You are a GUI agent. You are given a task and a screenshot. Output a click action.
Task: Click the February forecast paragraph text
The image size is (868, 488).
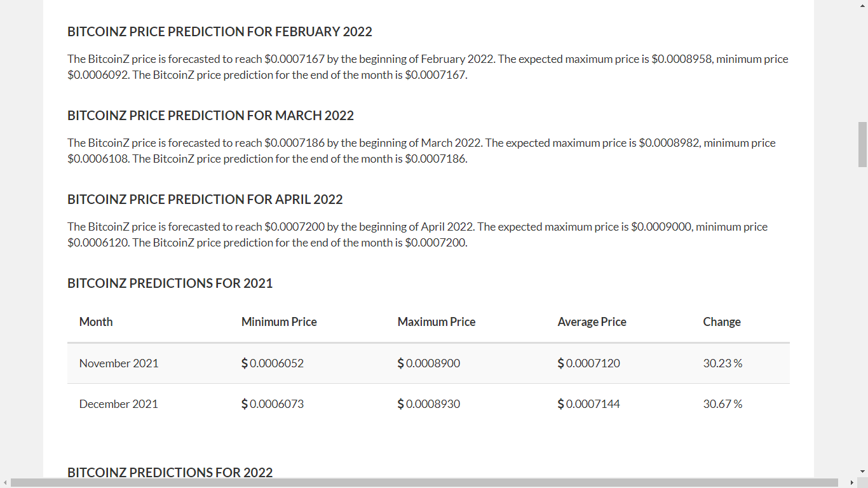tap(428, 67)
